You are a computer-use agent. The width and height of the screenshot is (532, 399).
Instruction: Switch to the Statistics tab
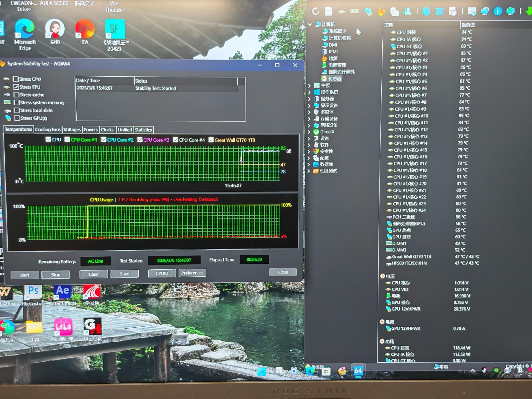click(143, 130)
